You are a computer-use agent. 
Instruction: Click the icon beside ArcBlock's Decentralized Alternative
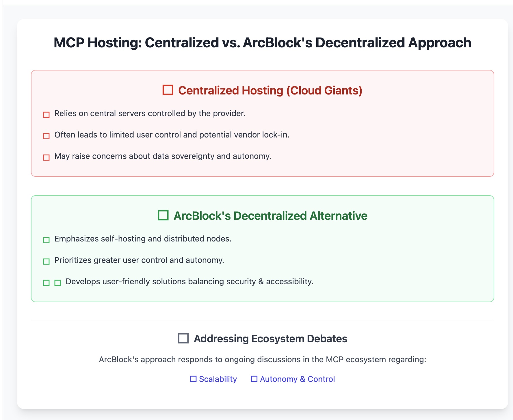(163, 215)
